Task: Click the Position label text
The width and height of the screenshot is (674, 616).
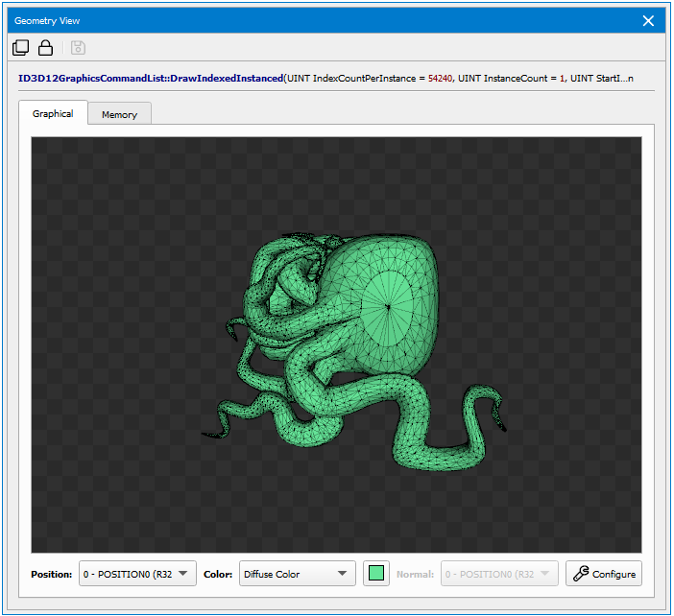Action: (51, 574)
